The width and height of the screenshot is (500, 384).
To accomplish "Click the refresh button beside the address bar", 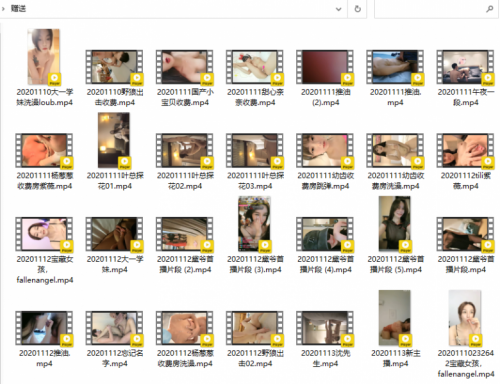I will [357, 9].
